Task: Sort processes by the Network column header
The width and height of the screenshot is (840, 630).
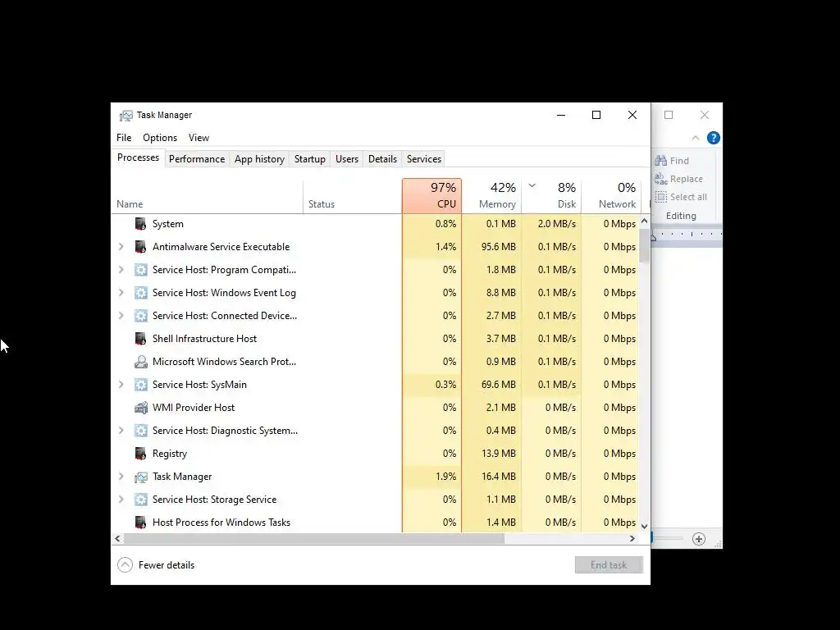Action: [x=611, y=195]
